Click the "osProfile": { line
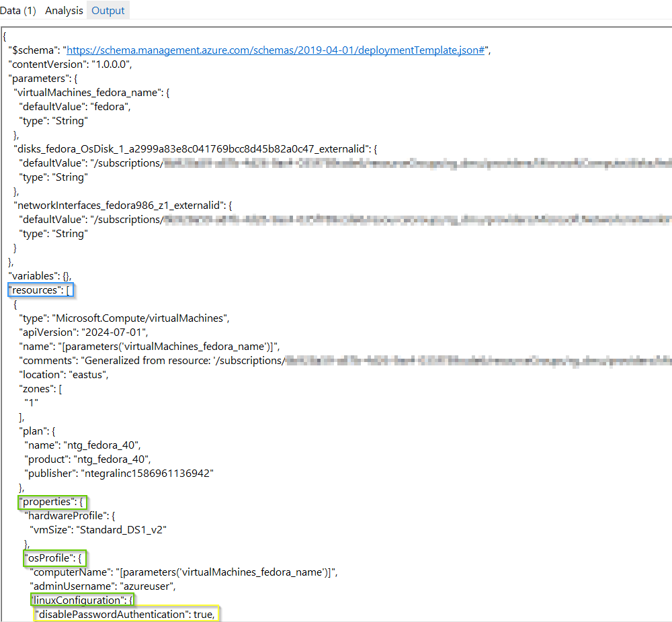Image resolution: width=672 pixels, height=622 pixels. click(55, 559)
